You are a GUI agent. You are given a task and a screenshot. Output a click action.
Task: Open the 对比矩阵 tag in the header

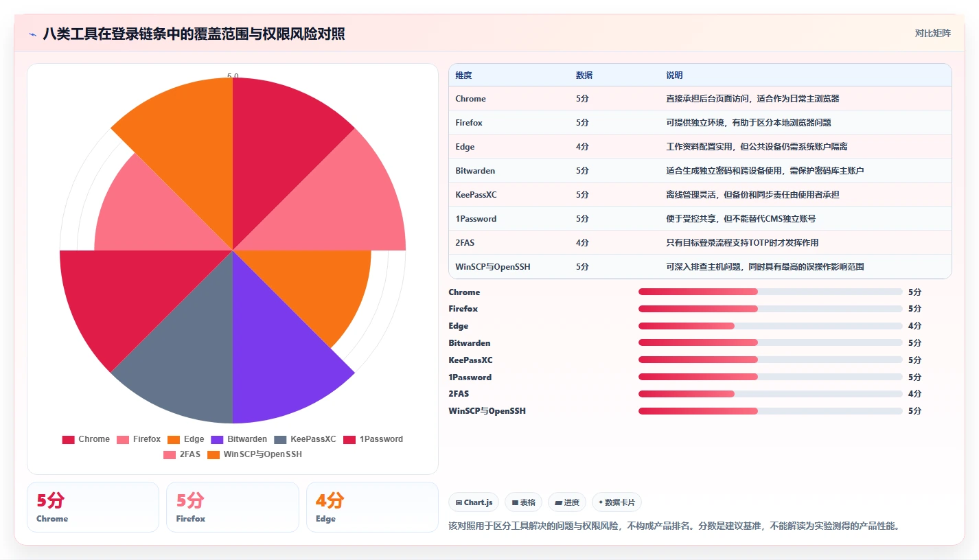(933, 33)
